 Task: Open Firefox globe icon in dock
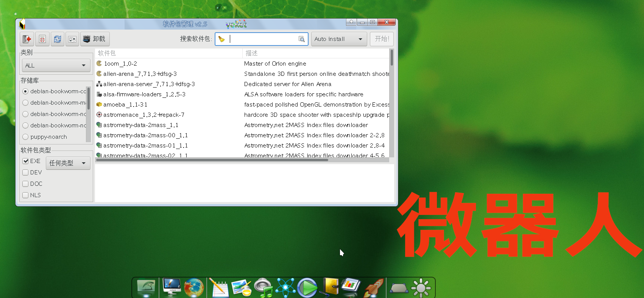pos(193,288)
